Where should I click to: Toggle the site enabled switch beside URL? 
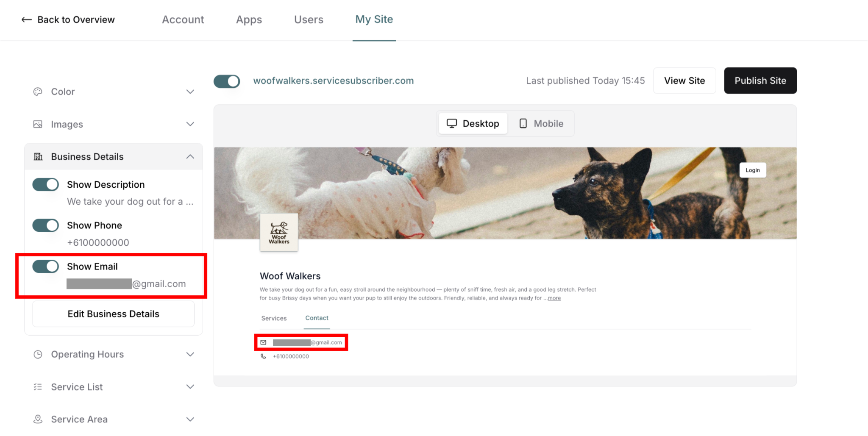coord(227,81)
